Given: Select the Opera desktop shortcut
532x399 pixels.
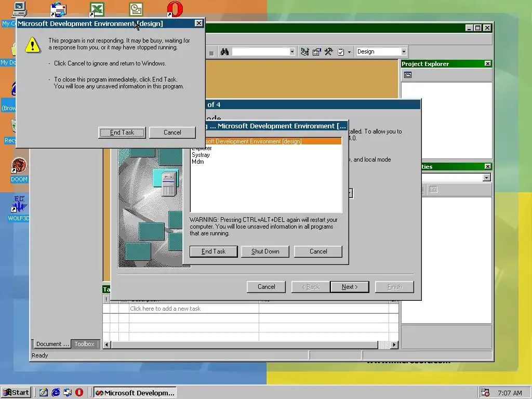Looking at the screenshot, I should (x=175, y=9).
